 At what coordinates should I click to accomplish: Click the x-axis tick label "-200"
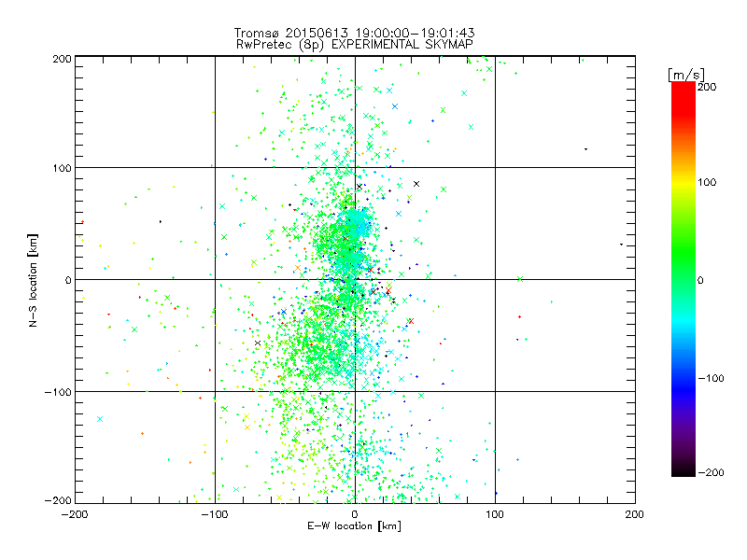coord(75,514)
